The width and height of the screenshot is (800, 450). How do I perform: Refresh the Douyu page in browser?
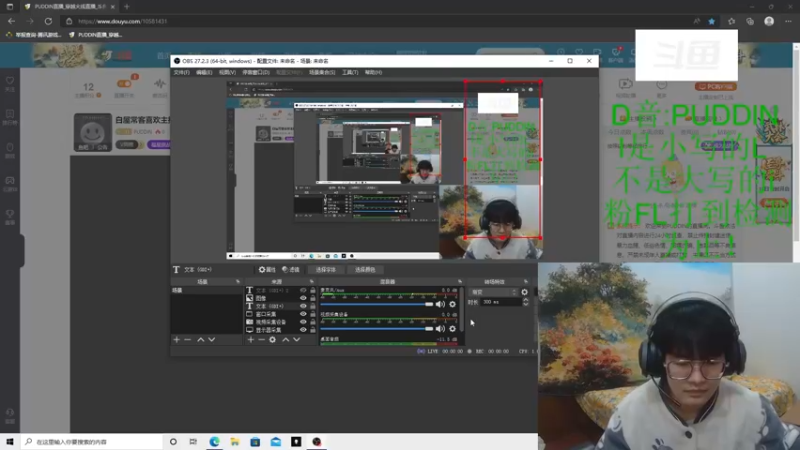48,21
